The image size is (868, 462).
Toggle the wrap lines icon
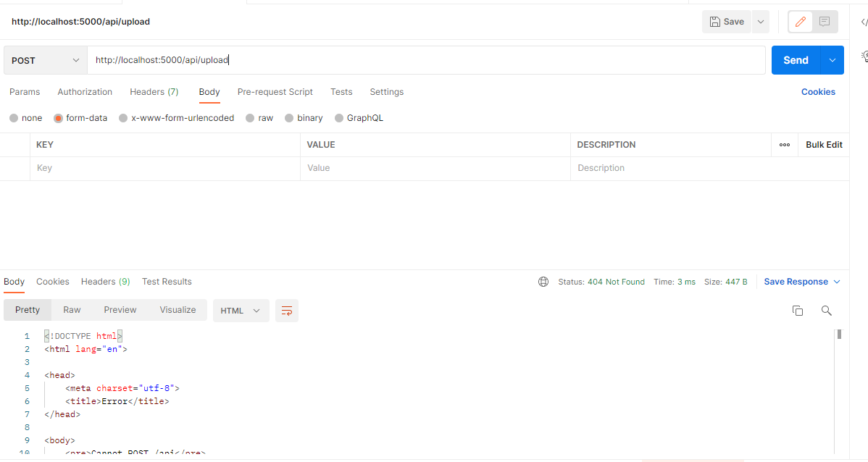[x=287, y=311]
